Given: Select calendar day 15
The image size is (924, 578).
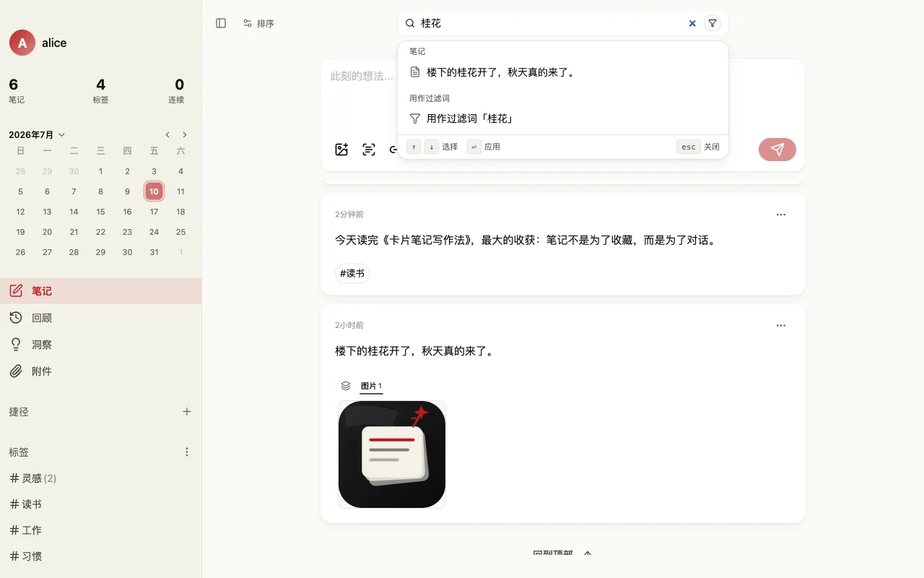Looking at the screenshot, I should coord(100,212).
